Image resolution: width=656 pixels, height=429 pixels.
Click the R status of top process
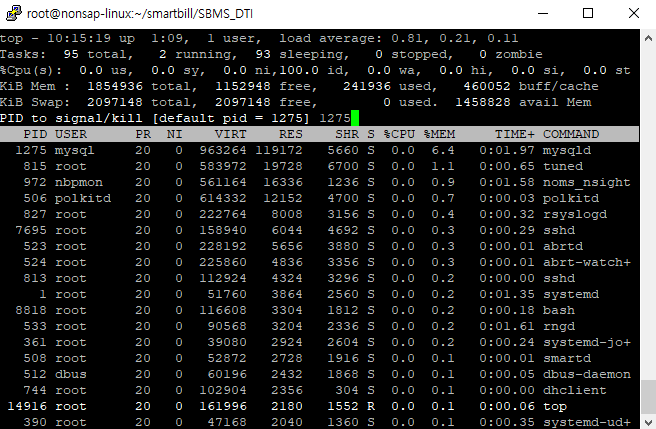click(x=371, y=406)
